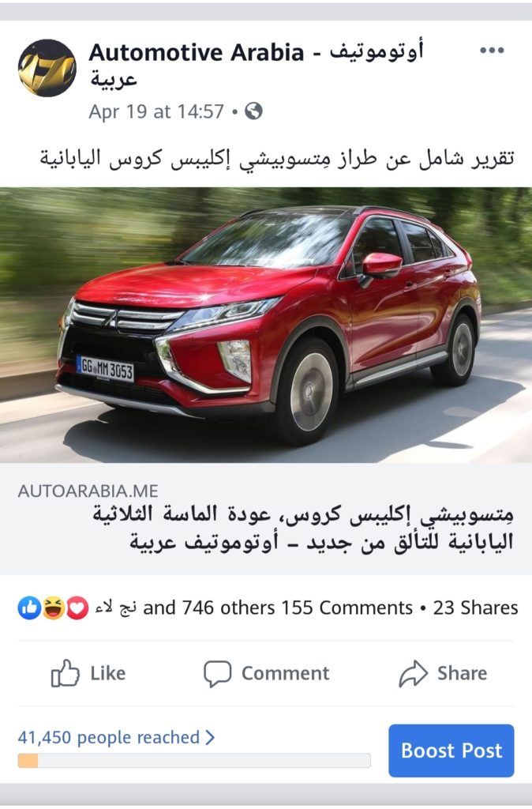
Task: Click the orange reach progress bar
Action: click(194, 761)
